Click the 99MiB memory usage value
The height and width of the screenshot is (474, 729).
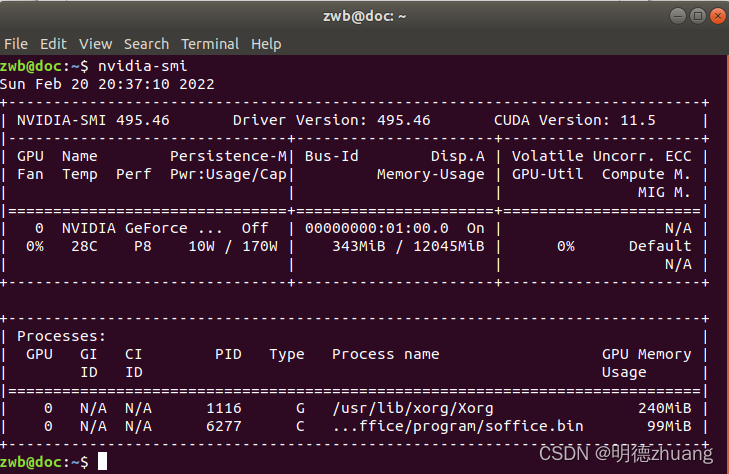[x=669, y=426]
